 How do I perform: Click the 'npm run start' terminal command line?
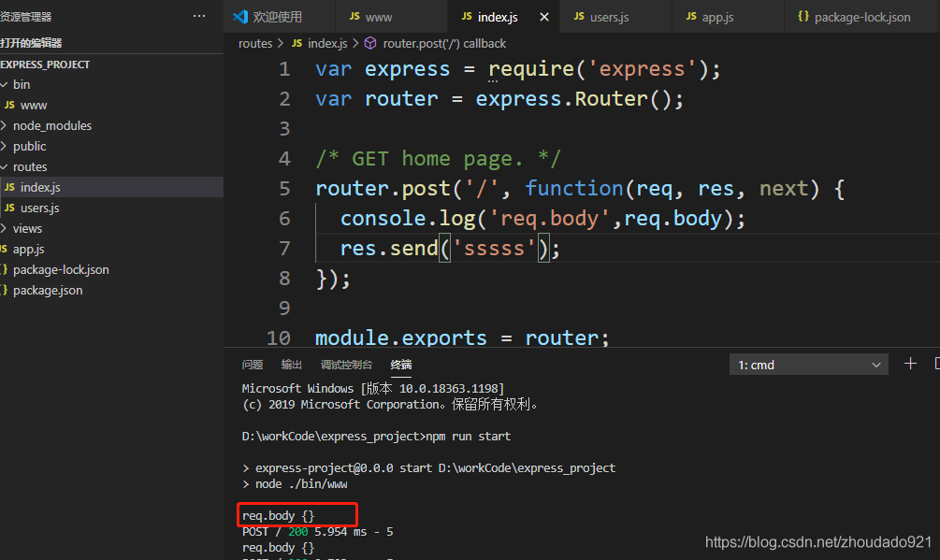(x=377, y=437)
